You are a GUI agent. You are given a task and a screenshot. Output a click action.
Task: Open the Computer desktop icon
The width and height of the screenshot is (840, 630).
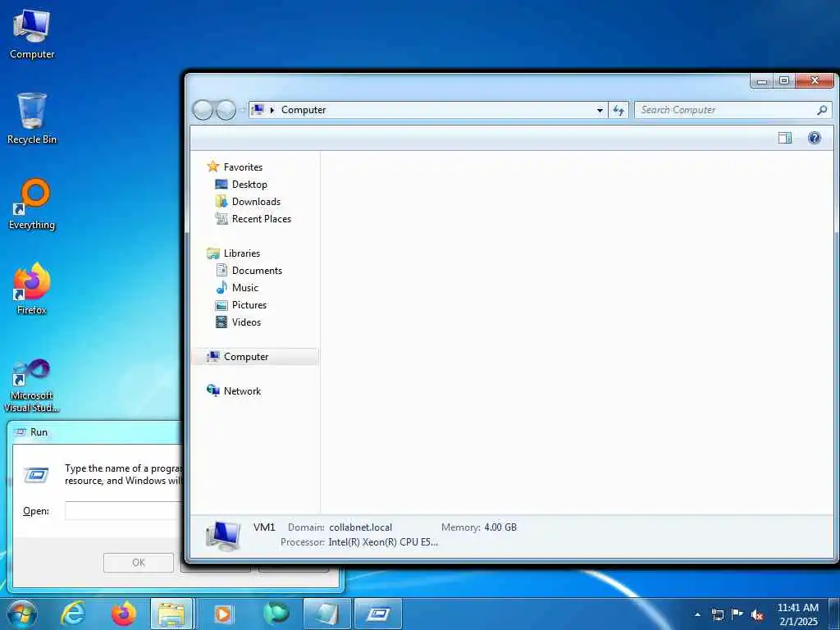pyautogui.click(x=32, y=34)
